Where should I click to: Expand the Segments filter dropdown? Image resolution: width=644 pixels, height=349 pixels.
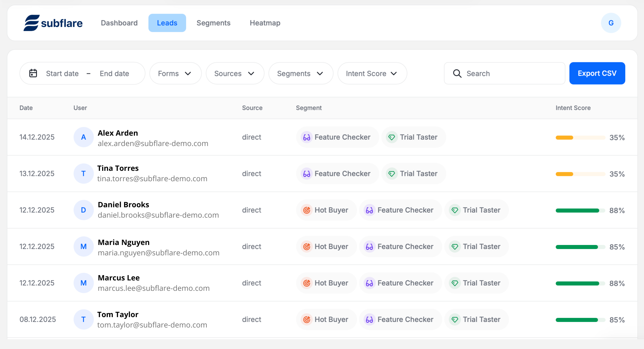pos(300,74)
